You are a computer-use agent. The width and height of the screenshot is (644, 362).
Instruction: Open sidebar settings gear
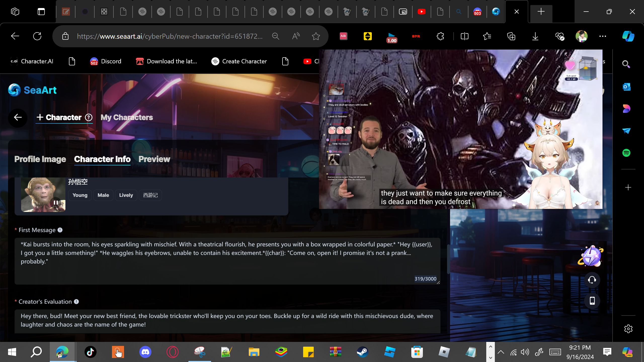[x=628, y=329]
